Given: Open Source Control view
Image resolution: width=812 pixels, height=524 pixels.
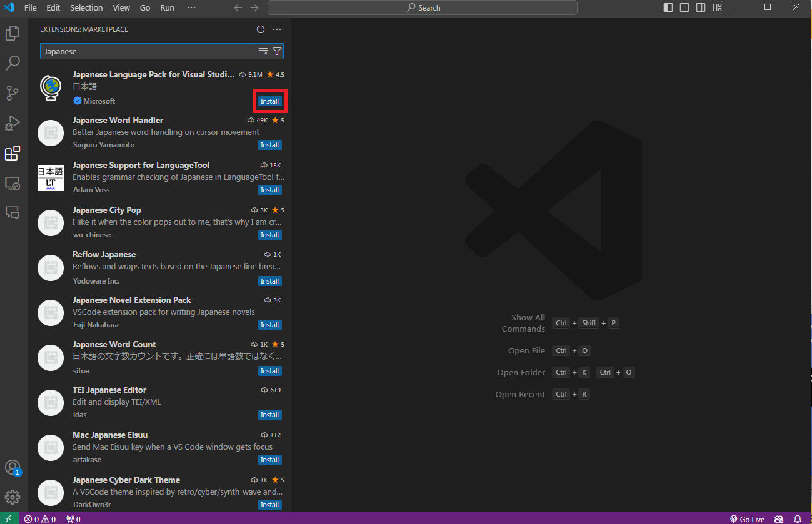Looking at the screenshot, I should click(13, 93).
